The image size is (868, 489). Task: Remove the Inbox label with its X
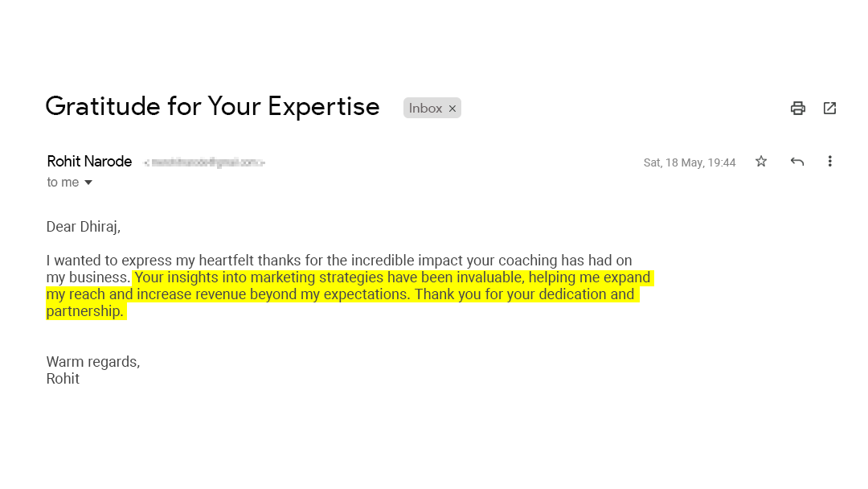pyautogui.click(x=452, y=109)
